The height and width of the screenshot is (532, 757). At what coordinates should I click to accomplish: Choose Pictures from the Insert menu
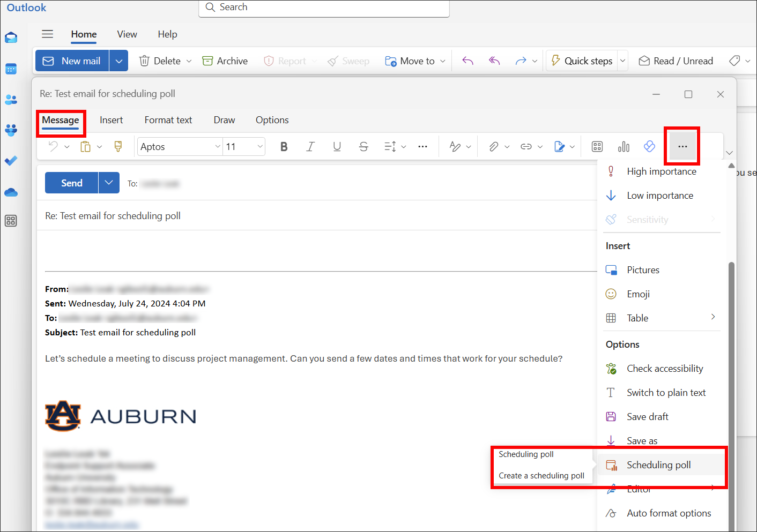click(x=662, y=270)
